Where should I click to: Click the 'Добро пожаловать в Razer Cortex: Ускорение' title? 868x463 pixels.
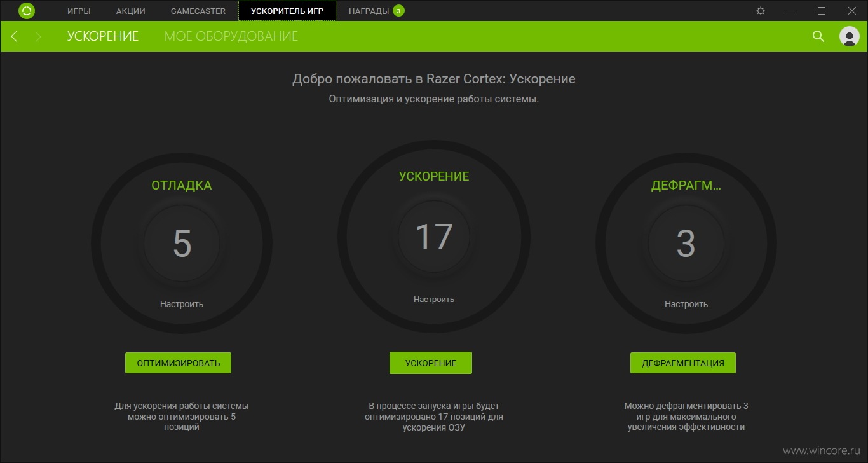pyautogui.click(x=434, y=79)
